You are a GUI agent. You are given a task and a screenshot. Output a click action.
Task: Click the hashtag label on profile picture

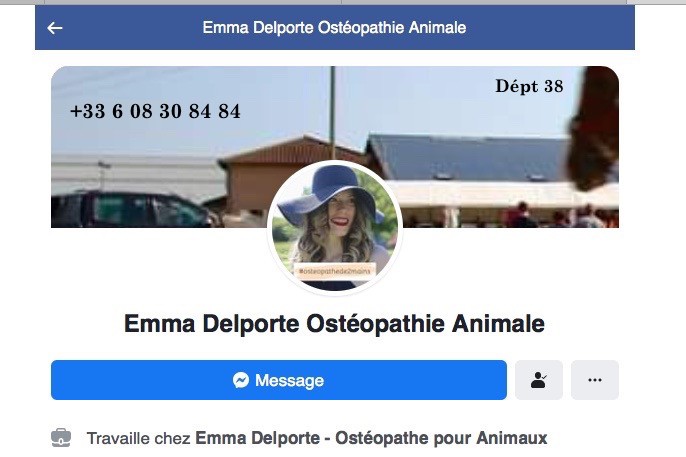click(x=335, y=271)
